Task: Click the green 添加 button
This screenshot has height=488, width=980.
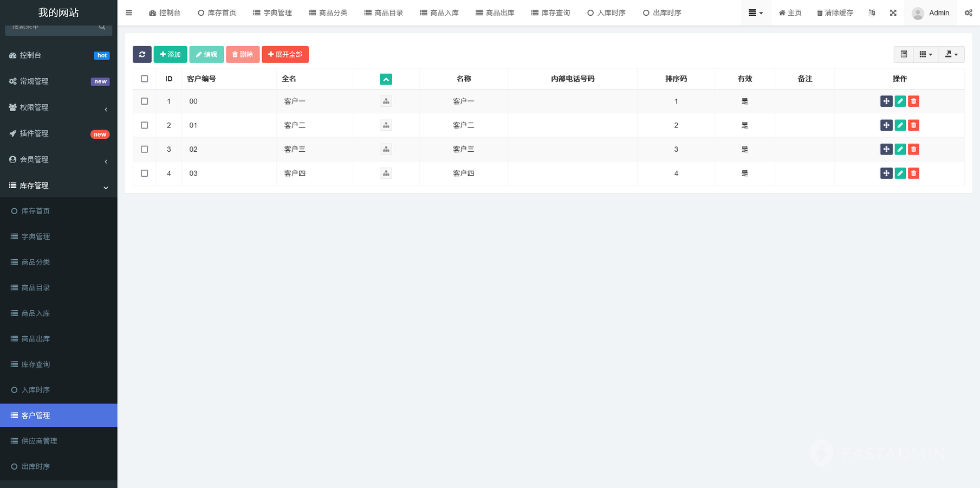Action: coord(170,54)
